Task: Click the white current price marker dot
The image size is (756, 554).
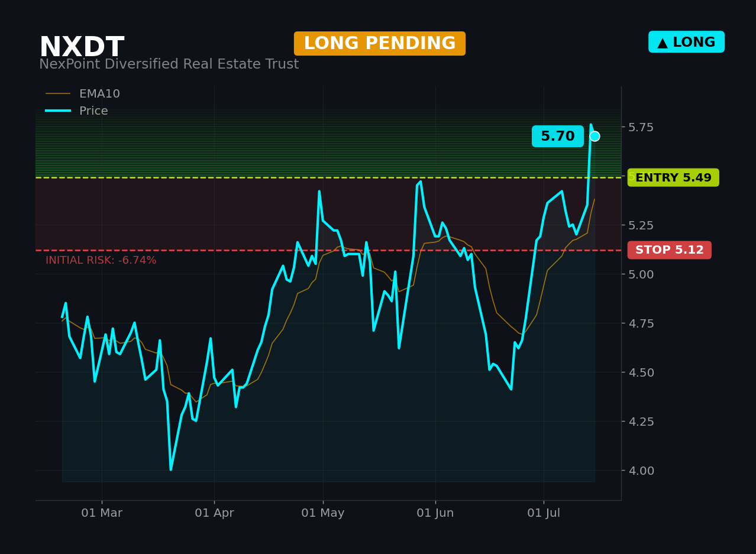Action: [595, 136]
